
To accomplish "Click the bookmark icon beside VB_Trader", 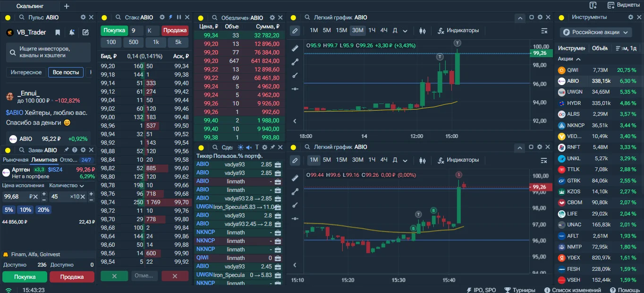I will click(58, 33).
